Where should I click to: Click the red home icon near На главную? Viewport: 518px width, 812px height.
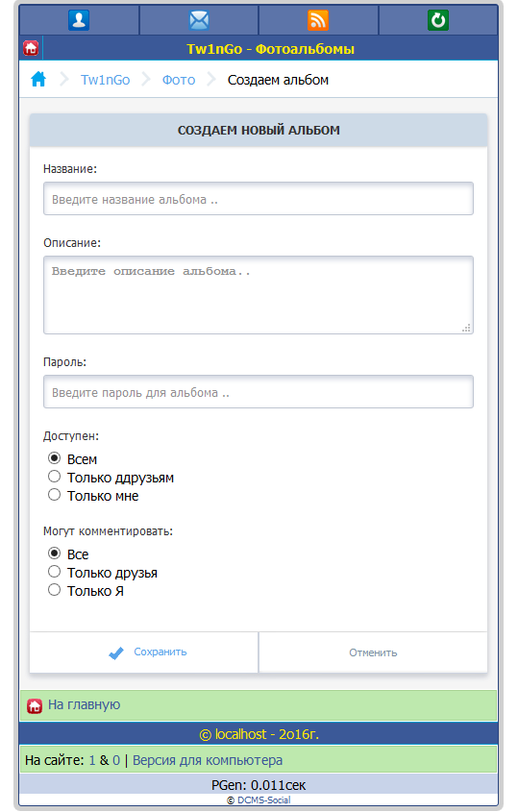pos(35,706)
